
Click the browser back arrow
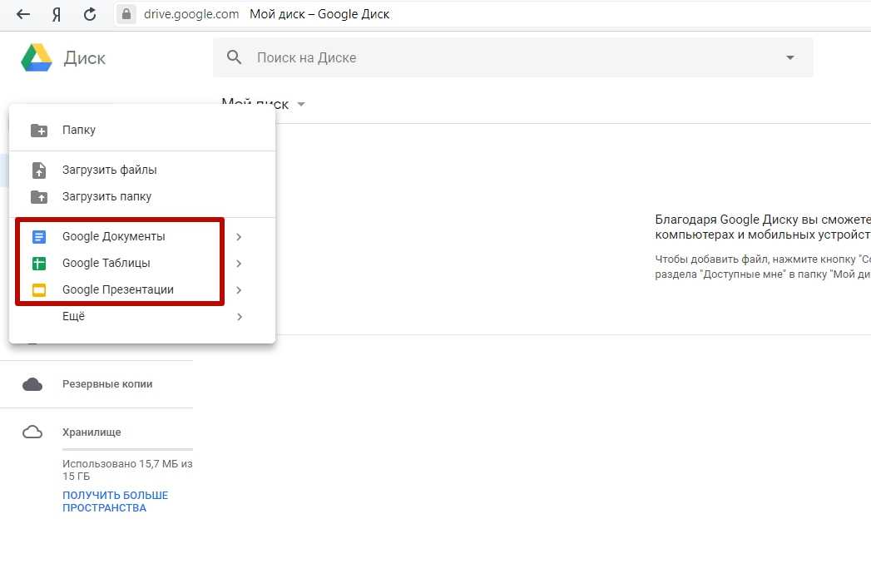tap(23, 14)
